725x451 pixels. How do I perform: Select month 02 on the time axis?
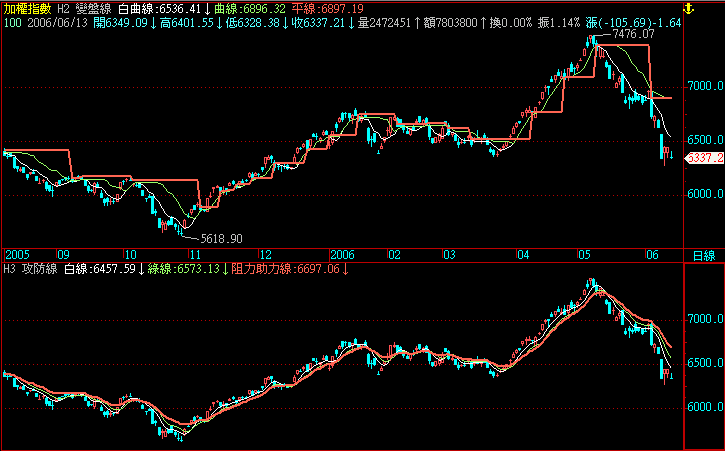(394, 255)
